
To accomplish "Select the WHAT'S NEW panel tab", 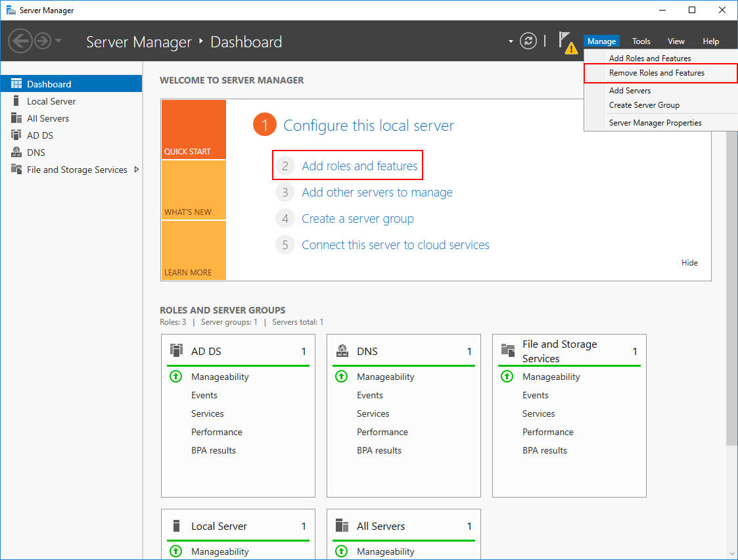I will (193, 190).
